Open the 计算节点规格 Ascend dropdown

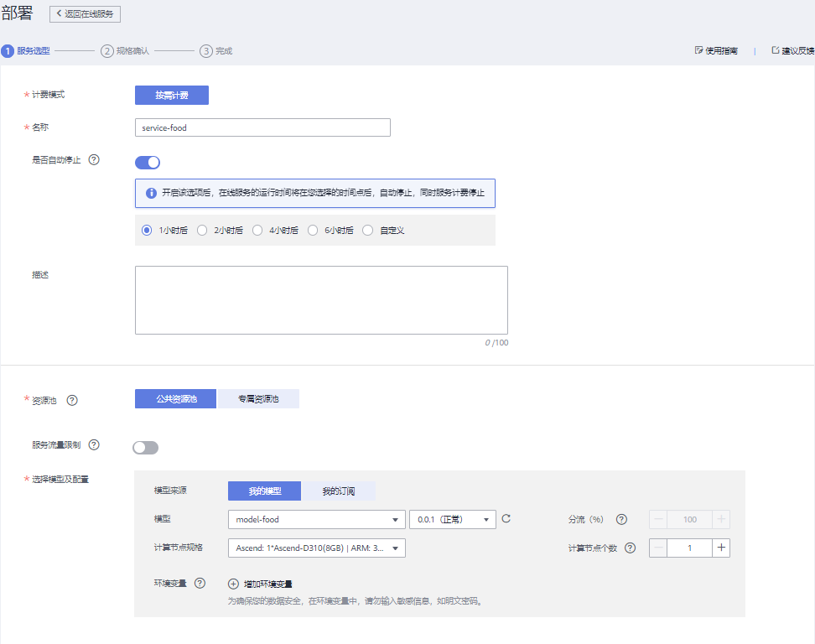(316, 548)
